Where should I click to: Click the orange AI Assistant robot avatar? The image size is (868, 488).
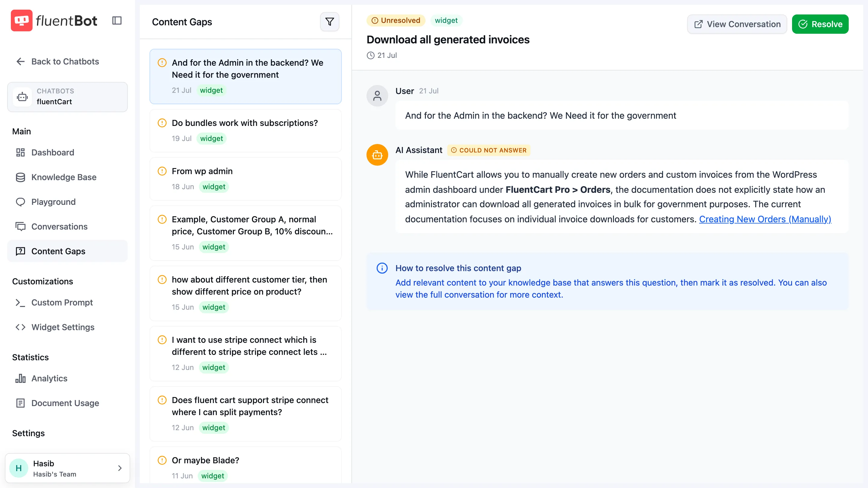tap(377, 155)
